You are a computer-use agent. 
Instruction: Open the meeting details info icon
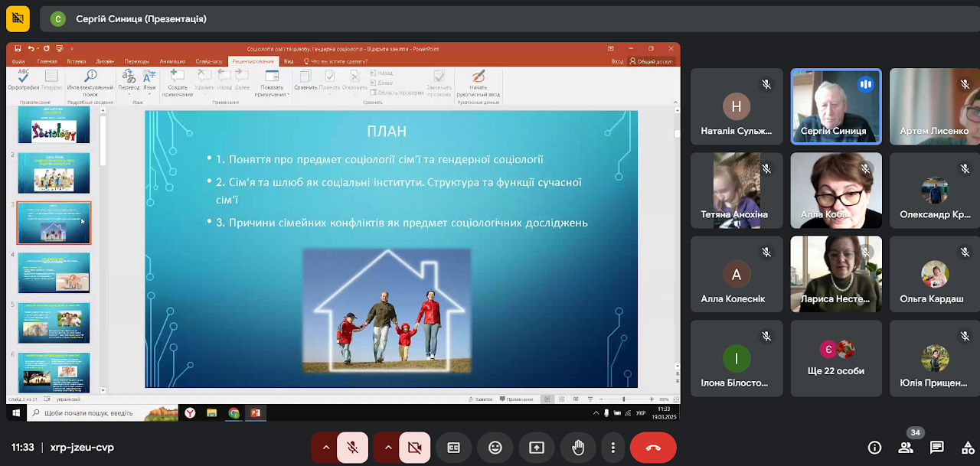tap(874, 448)
